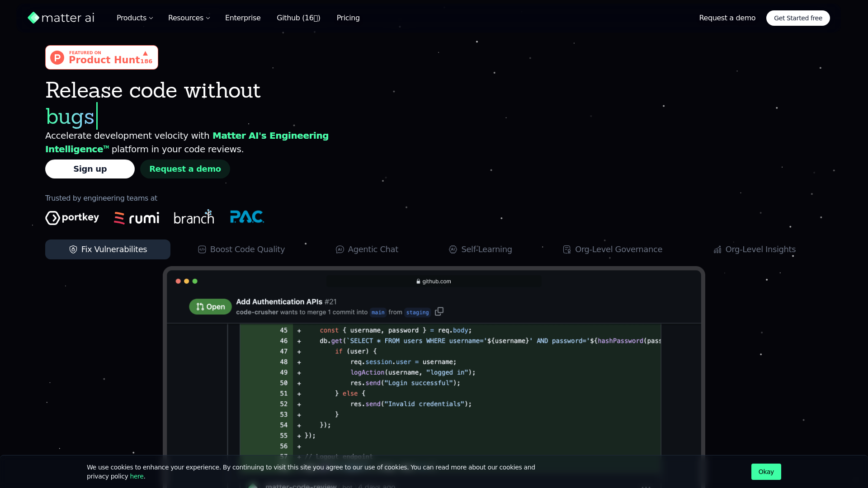Screen dimensions: 868x488
Task: Open the privacy policy here link
Action: [x=137, y=476]
